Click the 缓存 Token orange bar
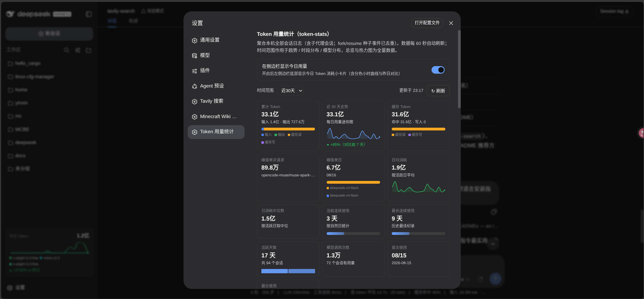The height and width of the screenshot is (299, 644). click(x=418, y=129)
